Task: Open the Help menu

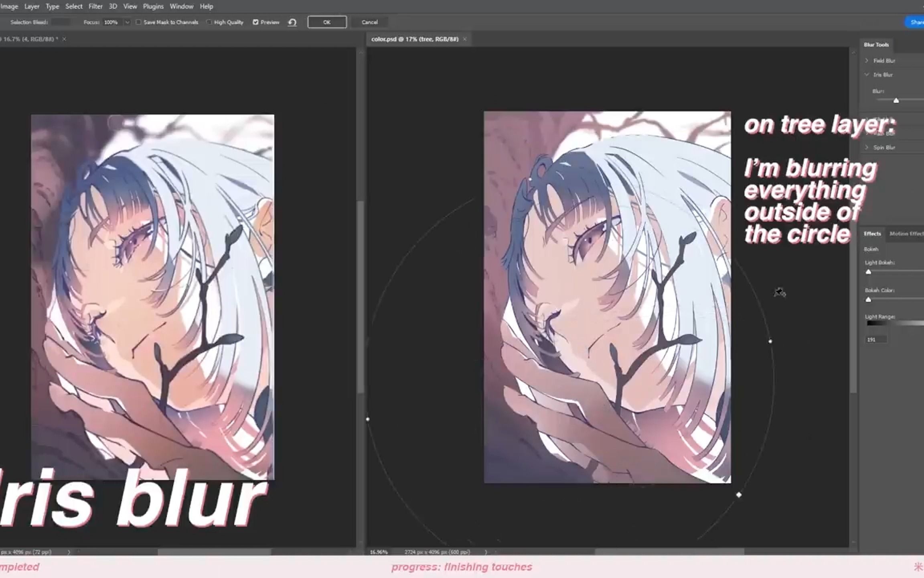Action: click(207, 6)
